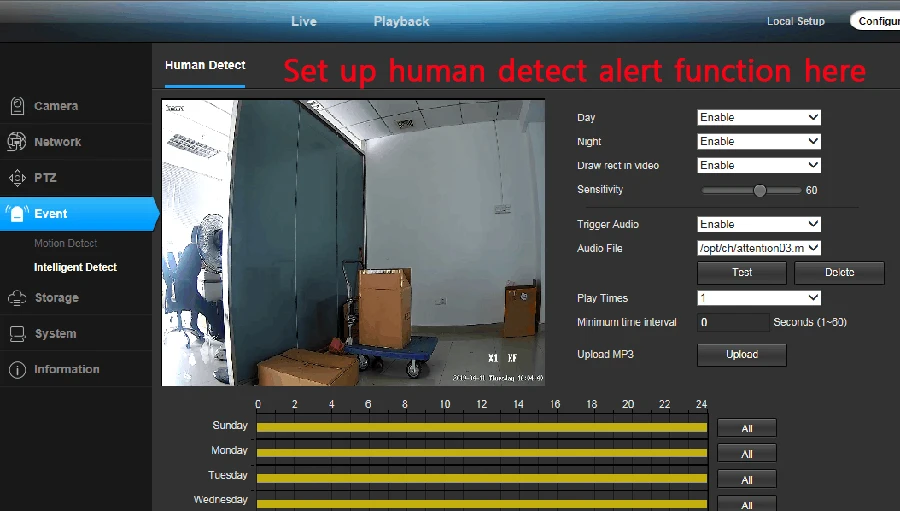Click the All button for Monday
Image resolution: width=900 pixels, height=511 pixels.
tap(747, 454)
